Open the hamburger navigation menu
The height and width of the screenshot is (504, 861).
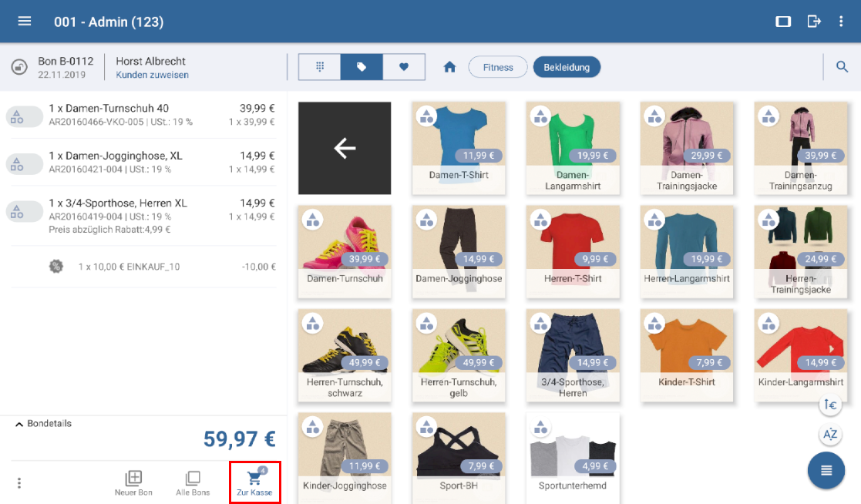tap(25, 22)
